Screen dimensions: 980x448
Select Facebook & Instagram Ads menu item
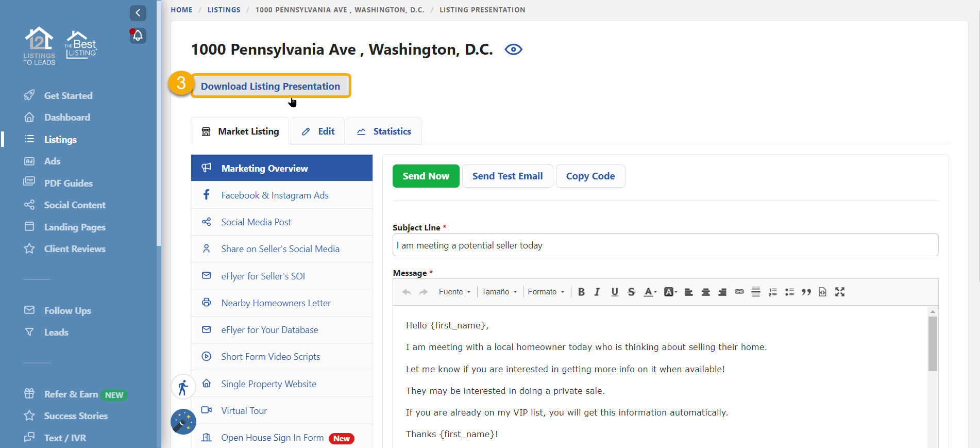click(275, 195)
